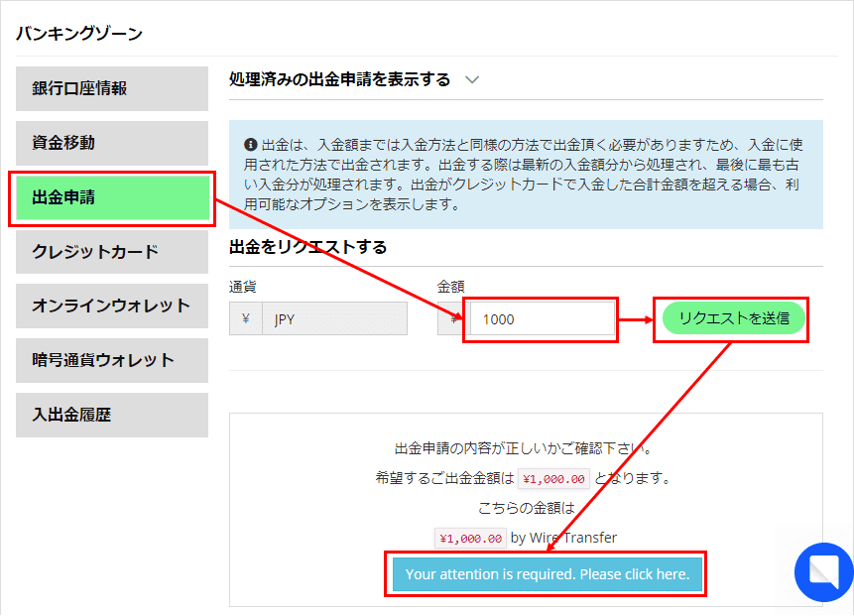Click the by Wire Transfer text
Screen dimensions: 854x616
click(x=563, y=538)
